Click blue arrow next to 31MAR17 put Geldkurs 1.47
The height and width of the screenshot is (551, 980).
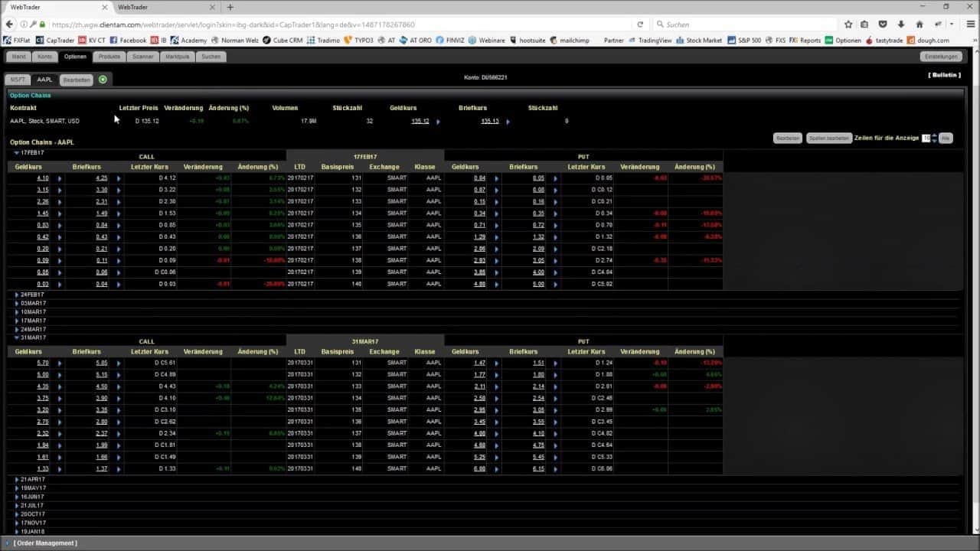(x=496, y=364)
